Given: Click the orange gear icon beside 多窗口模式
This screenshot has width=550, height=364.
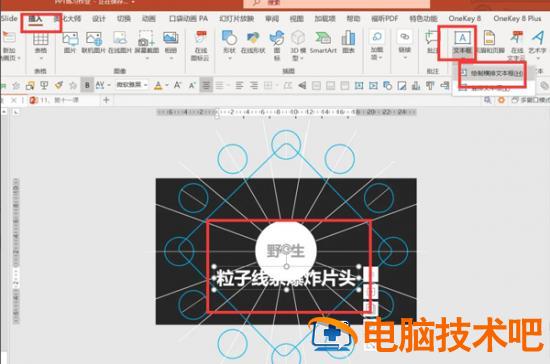Looking at the screenshot, I should (502, 100).
